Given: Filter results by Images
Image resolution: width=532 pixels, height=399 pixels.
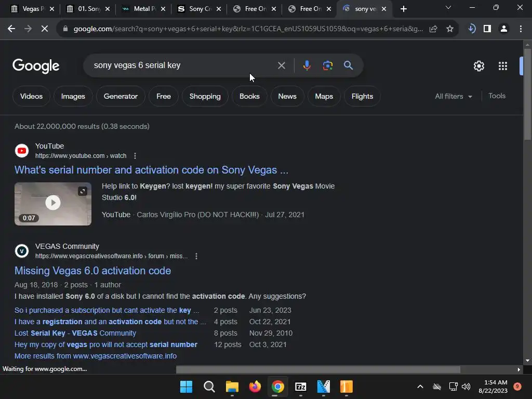Looking at the screenshot, I should point(73,96).
